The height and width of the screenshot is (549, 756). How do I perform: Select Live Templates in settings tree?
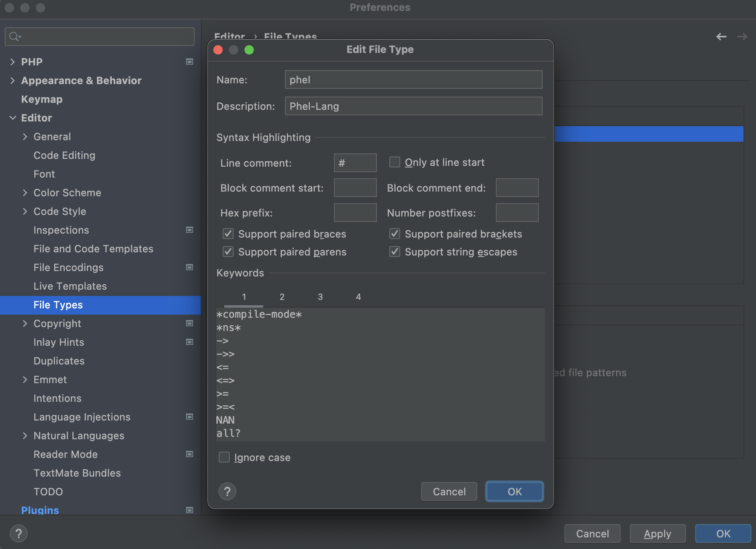point(70,286)
